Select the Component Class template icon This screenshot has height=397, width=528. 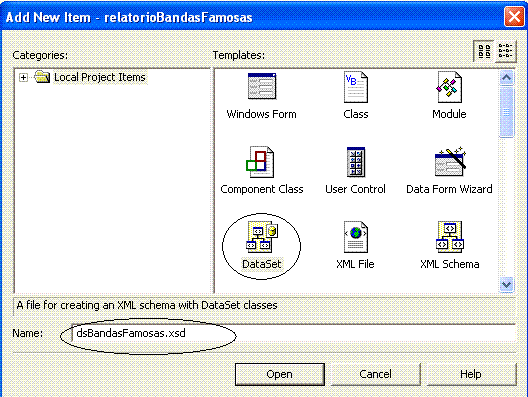point(260,162)
